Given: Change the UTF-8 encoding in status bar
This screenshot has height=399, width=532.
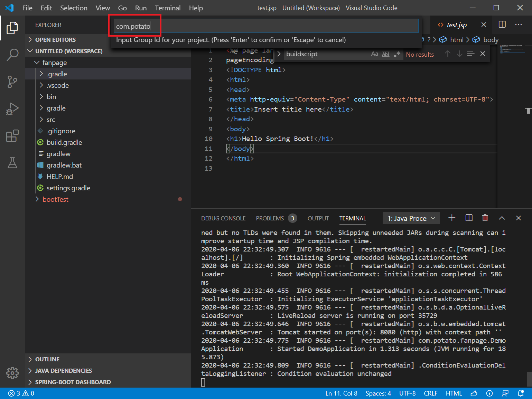Looking at the screenshot, I should 407,393.
